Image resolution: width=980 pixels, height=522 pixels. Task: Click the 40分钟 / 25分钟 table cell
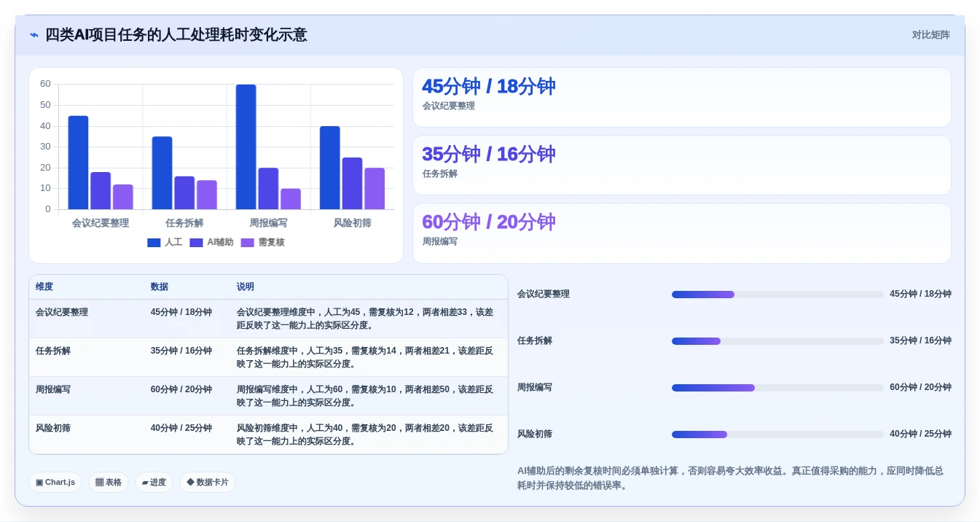pyautogui.click(x=181, y=428)
